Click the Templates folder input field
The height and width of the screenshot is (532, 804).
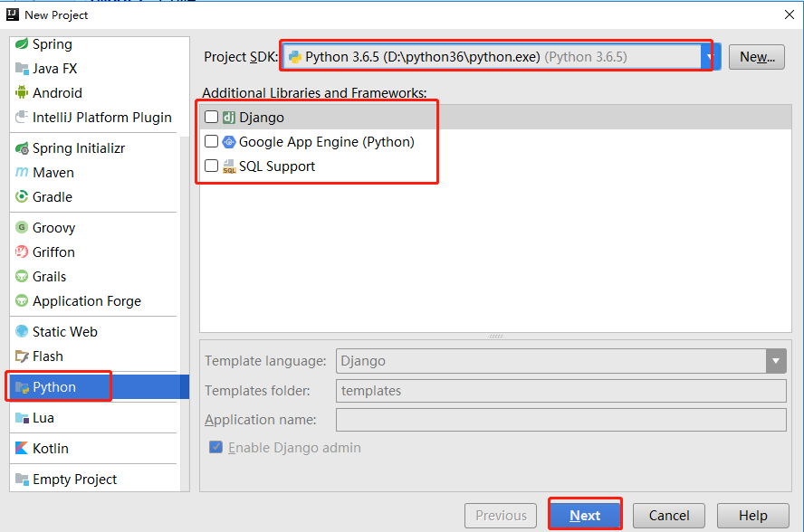[561, 391]
